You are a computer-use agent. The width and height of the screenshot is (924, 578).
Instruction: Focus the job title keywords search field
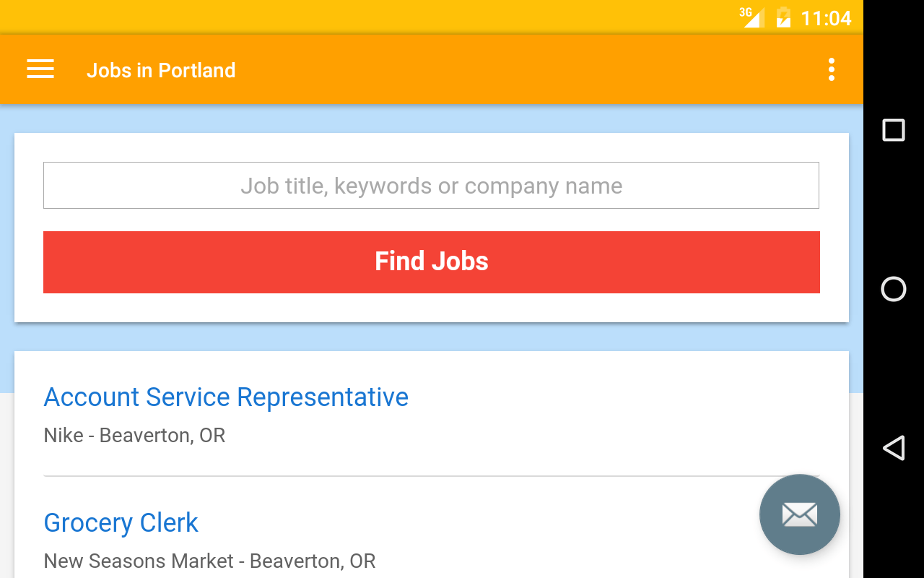[431, 186]
